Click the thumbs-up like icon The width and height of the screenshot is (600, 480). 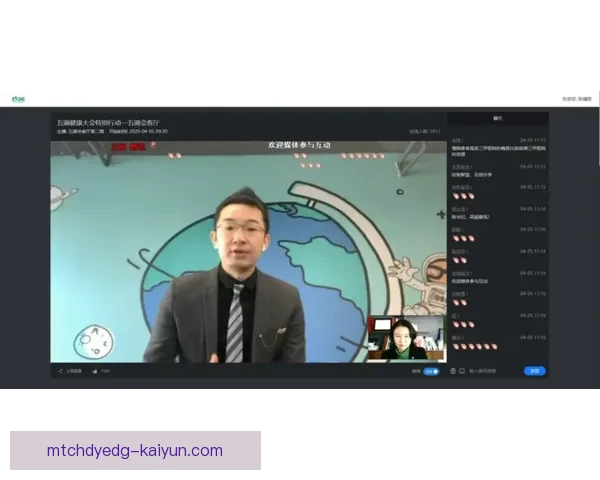tap(95, 371)
